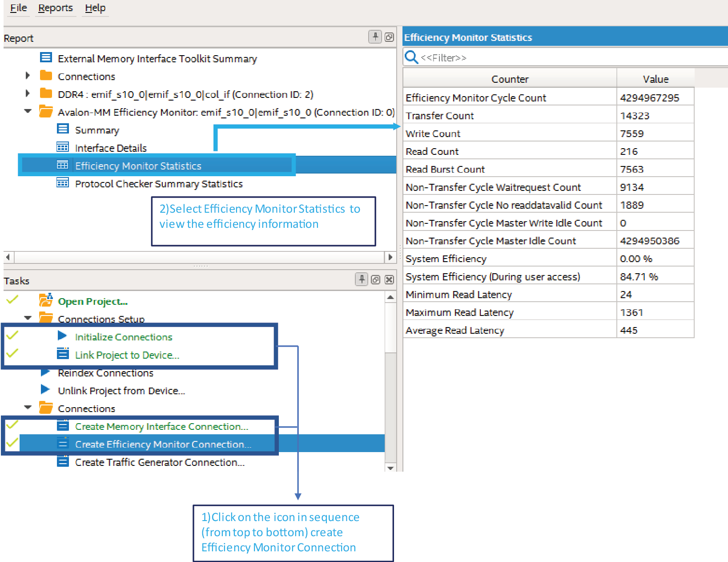728x562 pixels.
Task: Select the Minimum Read Latency row
Action: click(548, 294)
